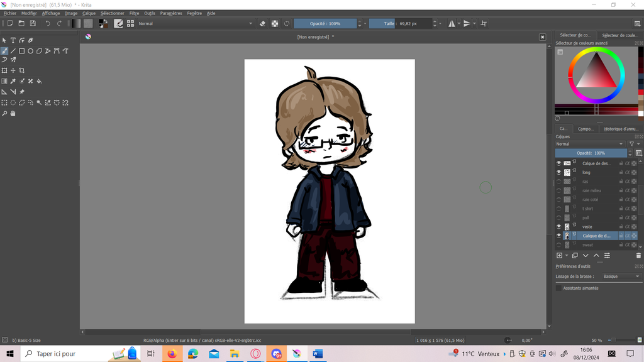Open Firefox from the taskbar
The image size is (644, 362).
172,354
